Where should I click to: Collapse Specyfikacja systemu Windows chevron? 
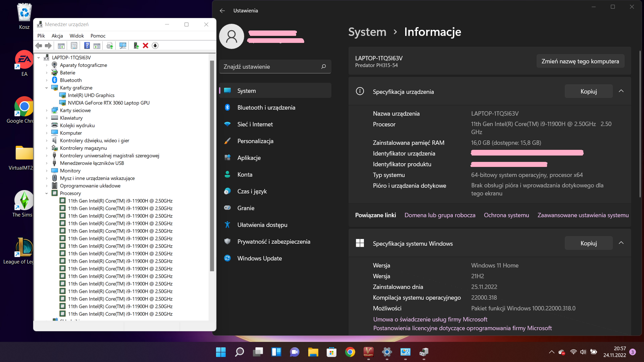click(x=621, y=243)
